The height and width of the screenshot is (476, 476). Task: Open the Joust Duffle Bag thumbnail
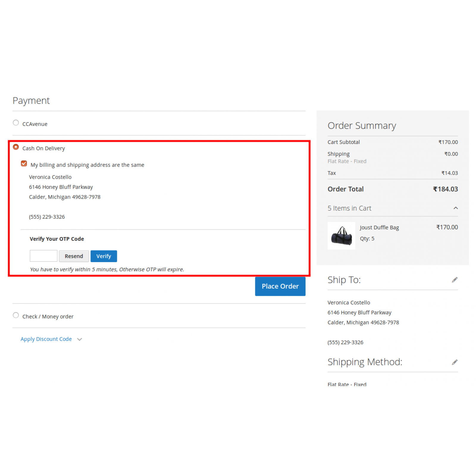pos(341,236)
